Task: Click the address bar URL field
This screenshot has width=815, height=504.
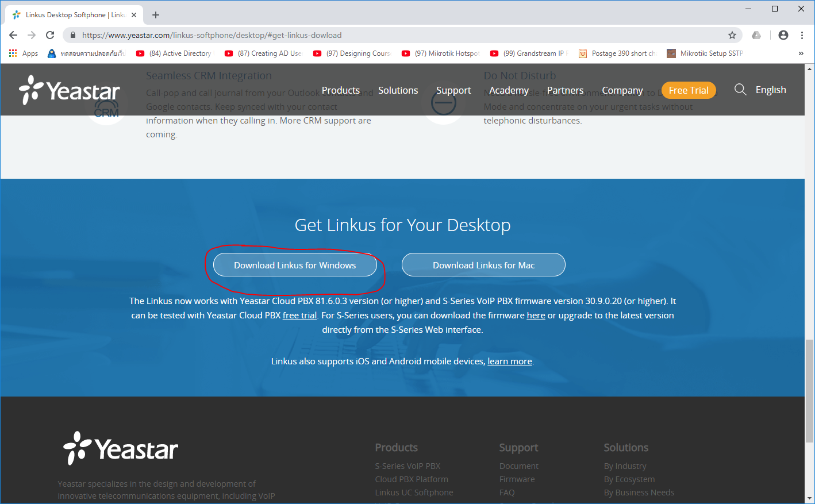Action: click(x=402, y=35)
